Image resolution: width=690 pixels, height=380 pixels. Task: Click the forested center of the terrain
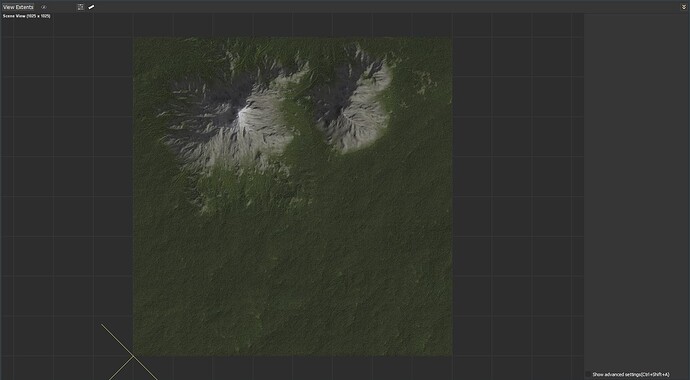(x=293, y=246)
